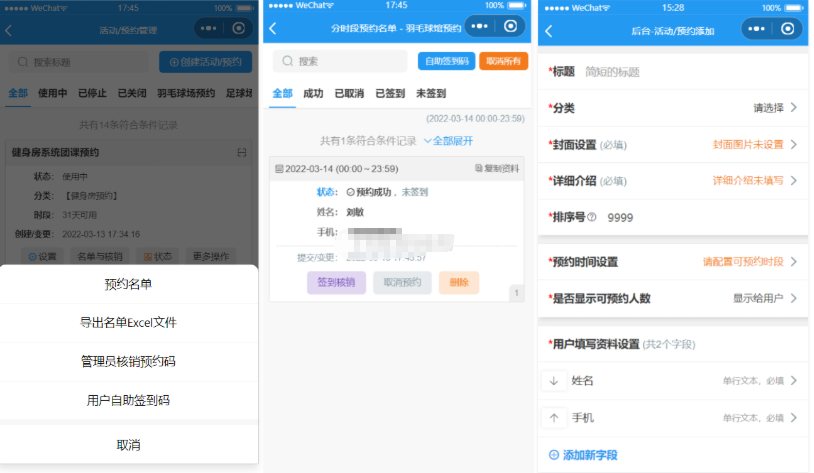Screen dimensions: 814x473
Task: Switch to the 已签到 tab
Action: (390, 93)
